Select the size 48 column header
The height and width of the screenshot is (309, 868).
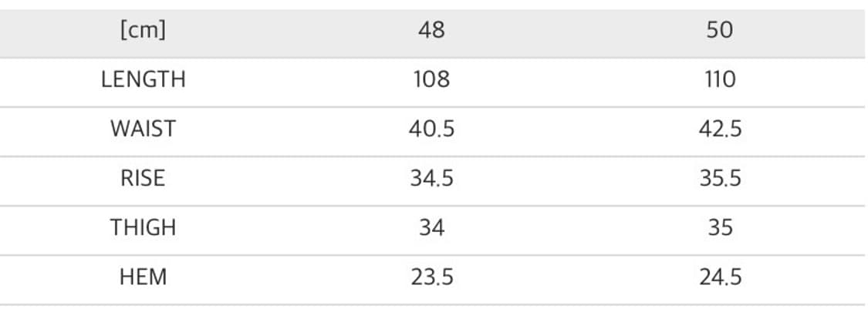[x=431, y=31]
